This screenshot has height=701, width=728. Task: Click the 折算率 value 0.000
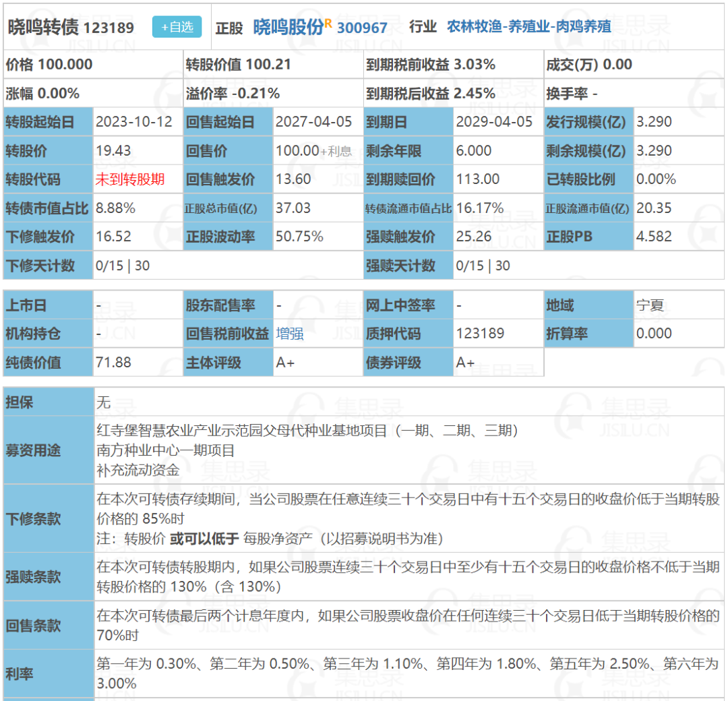tap(654, 334)
